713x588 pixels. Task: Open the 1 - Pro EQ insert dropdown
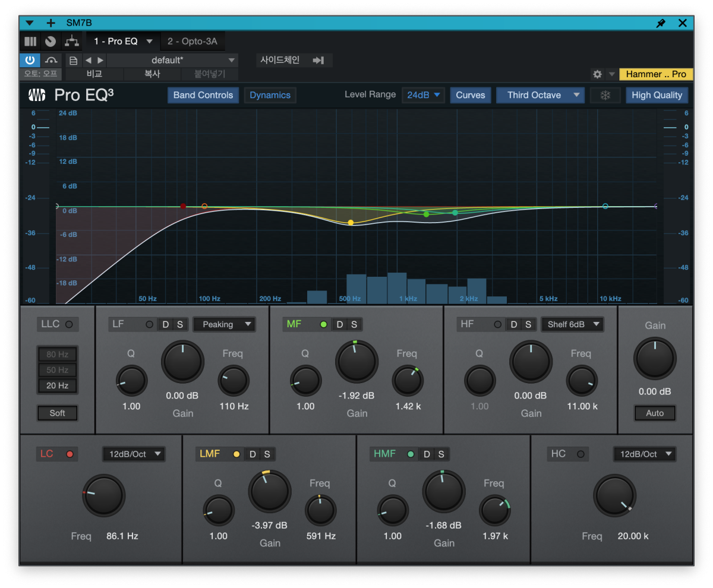pyautogui.click(x=149, y=42)
